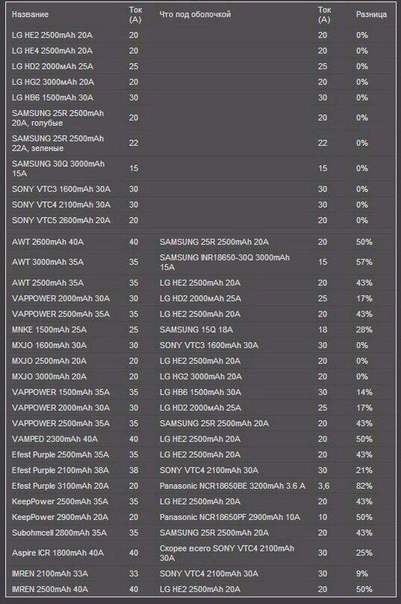The height and width of the screenshot is (604, 401).
Task: Click the 57% difference value for AWT 3000mAh
Action: pos(364,262)
